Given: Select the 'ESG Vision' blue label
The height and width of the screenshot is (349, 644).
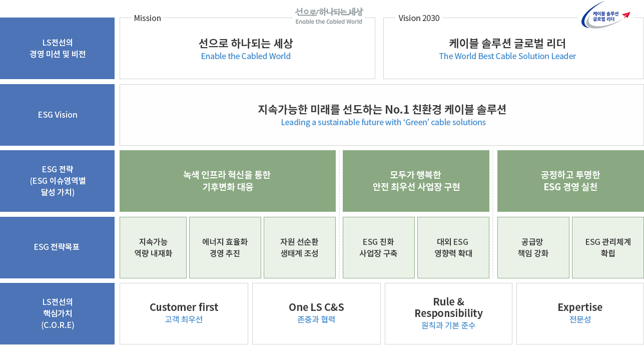Looking at the screenshot, I should point(58,115).
